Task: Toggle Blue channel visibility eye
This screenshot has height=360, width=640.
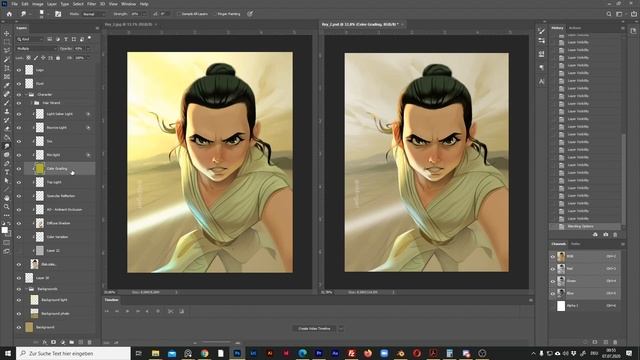Action: 553,293
